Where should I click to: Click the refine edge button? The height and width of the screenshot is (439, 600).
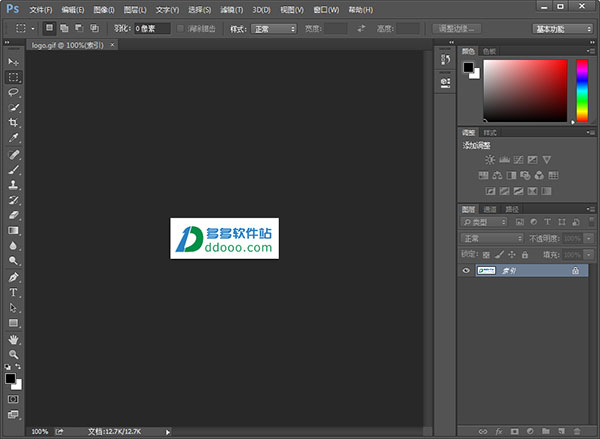click(x=457, y=29)
